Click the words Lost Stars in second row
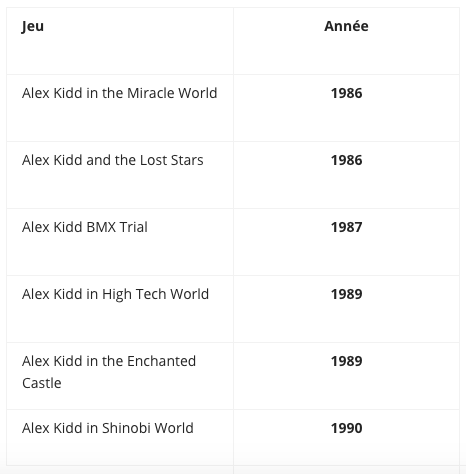Screen dimensions: 466x474 [172, 160]
